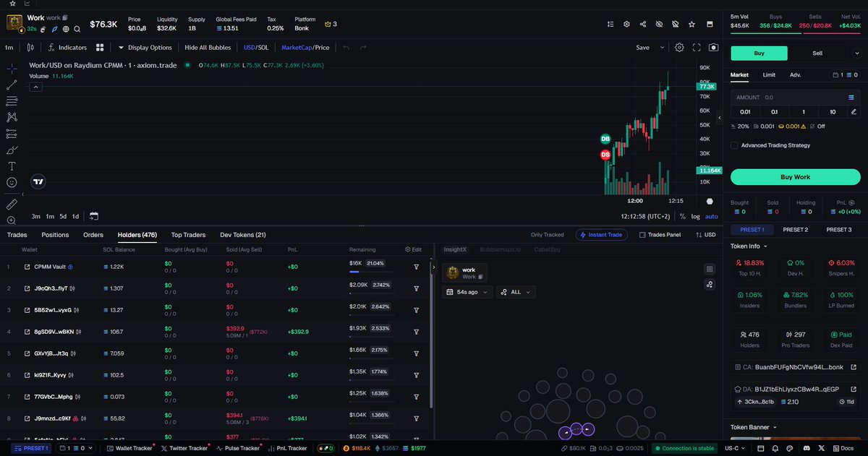Enter fullscreen chart mode
Screen dimensions: 868x456
pos(697,48)
